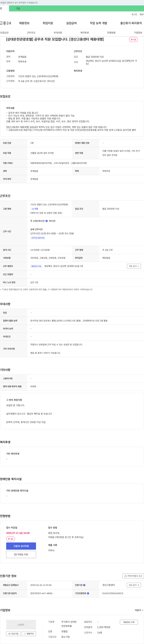Click the envelope icon on 이메일 지원
The width and height of the screenshot is (144, 644).
point(15,554)
